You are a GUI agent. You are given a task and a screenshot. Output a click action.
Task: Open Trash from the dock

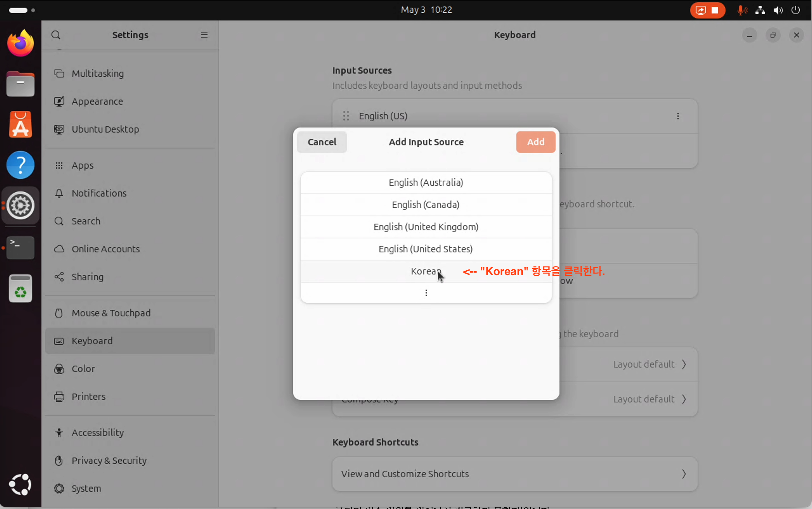pos(20,288)
